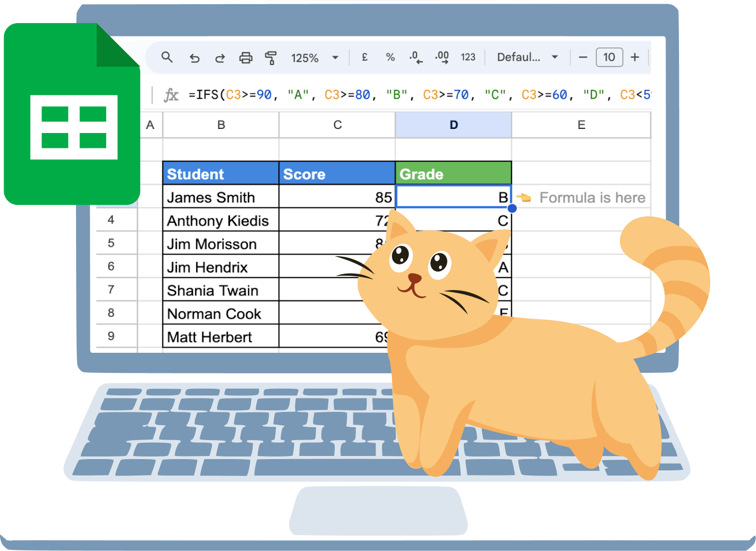
Task: Click the Student header cell
Action: (221, 174)
